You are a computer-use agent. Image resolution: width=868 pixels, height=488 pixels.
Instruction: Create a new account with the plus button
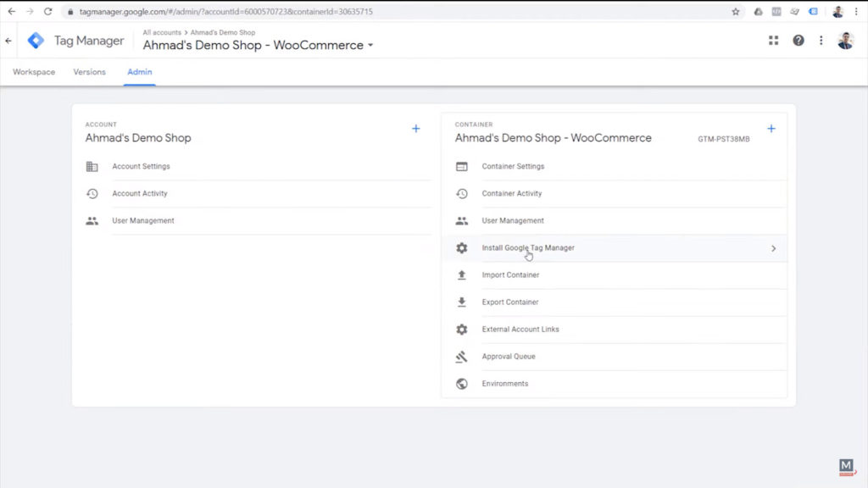(416, 129)
